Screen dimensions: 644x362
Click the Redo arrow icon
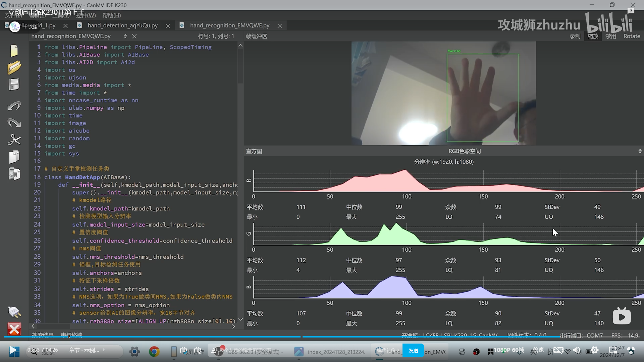(x=14, y=123)
